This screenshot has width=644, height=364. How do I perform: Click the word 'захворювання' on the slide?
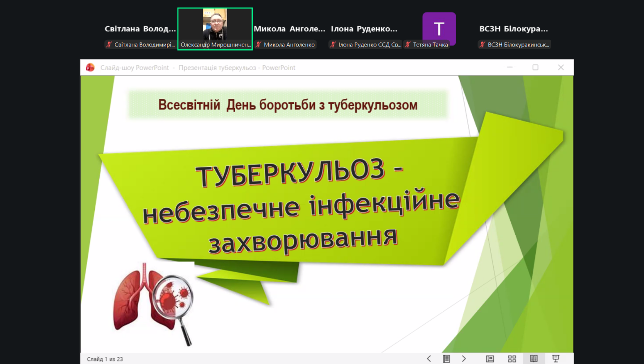point(304,240)
